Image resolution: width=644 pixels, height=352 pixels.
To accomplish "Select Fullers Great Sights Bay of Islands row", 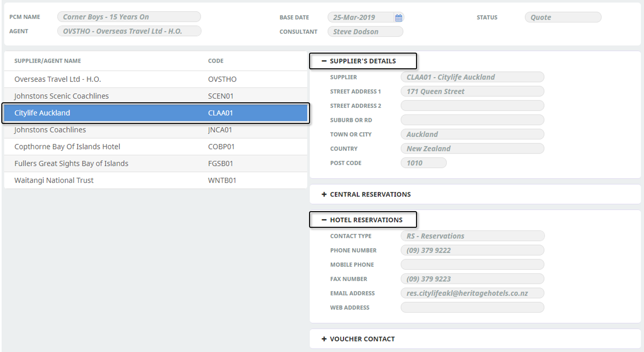I will [156, 163].
